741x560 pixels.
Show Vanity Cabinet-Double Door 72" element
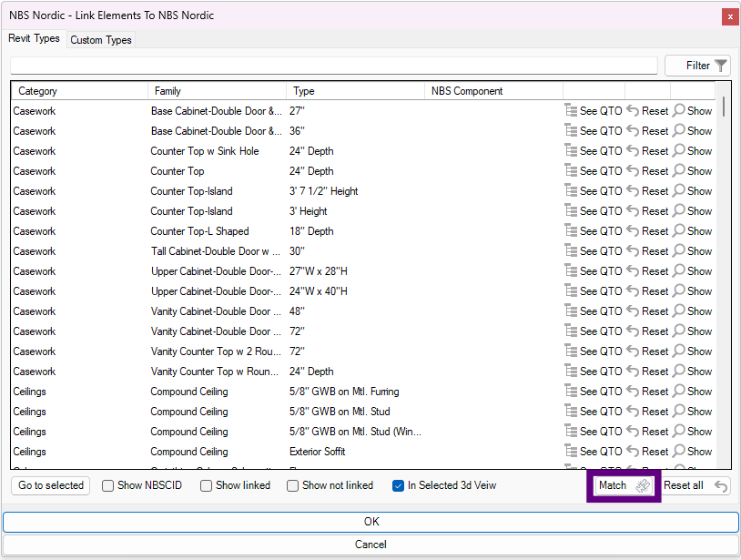[693, 331]
